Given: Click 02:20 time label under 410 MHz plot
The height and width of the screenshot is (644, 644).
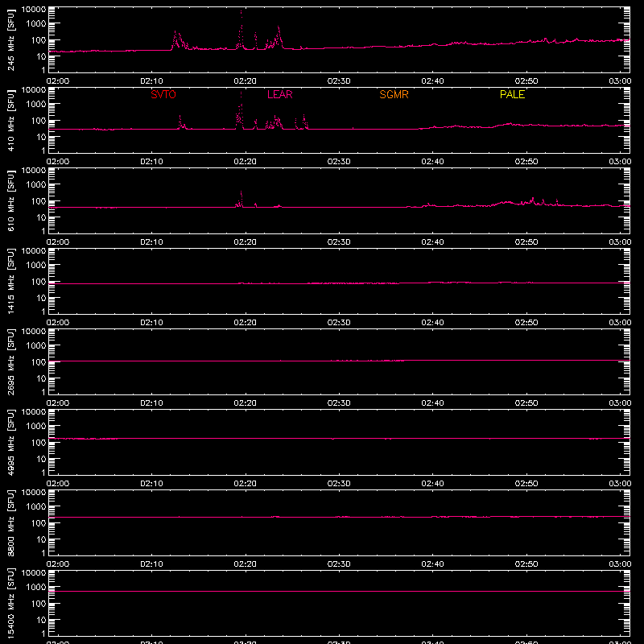Looking at the screenshot, I should pyautogui.click(x=246, y=162).
